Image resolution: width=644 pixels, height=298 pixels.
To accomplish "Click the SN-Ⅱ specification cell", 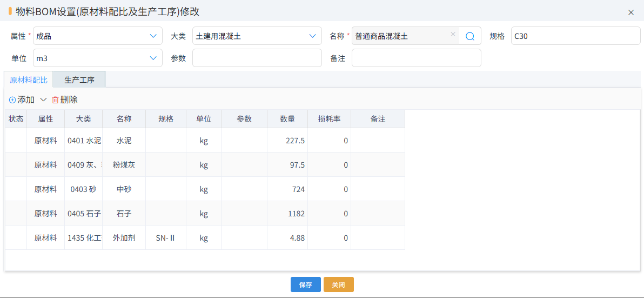I will click(x=166, y=237).
